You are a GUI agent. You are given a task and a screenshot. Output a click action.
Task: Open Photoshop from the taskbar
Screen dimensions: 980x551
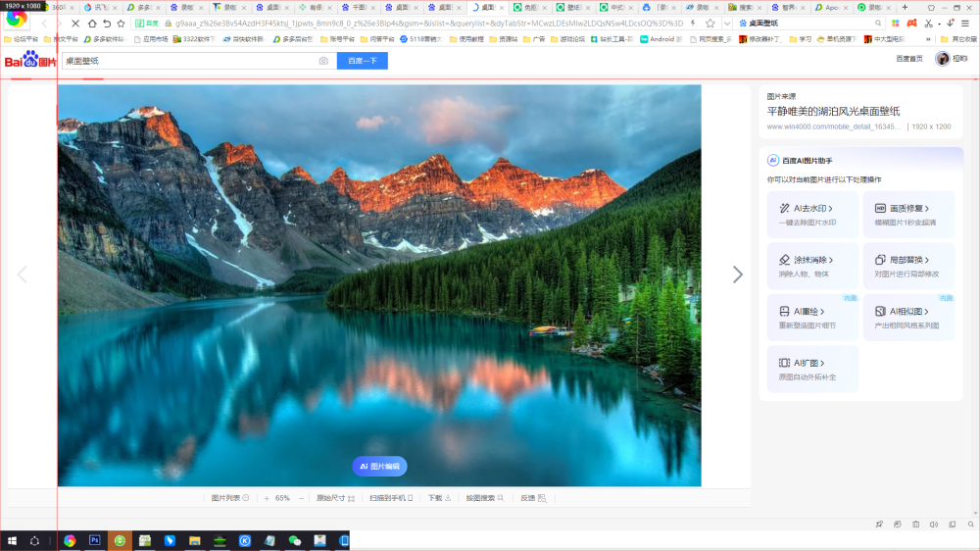pyautogui.click(x=94, y=540)
